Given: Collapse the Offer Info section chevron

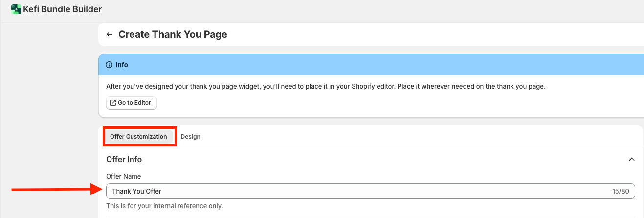Looking at the screenshot, I should point(631,159).
